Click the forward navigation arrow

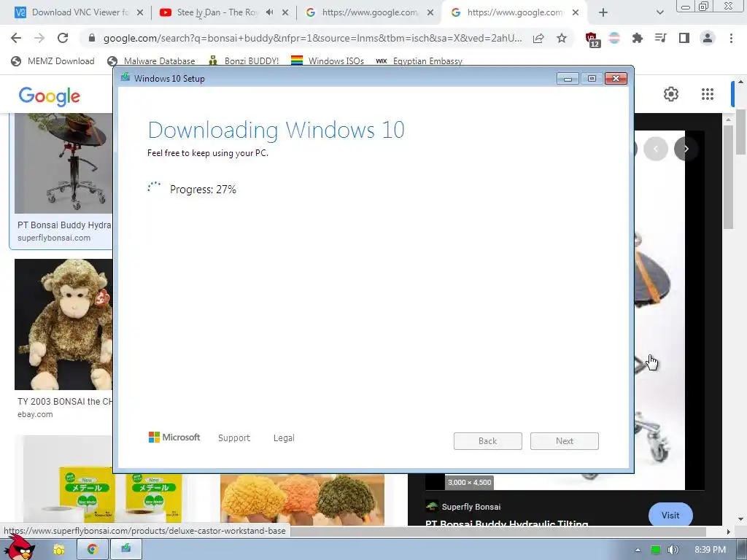point(39,38)
